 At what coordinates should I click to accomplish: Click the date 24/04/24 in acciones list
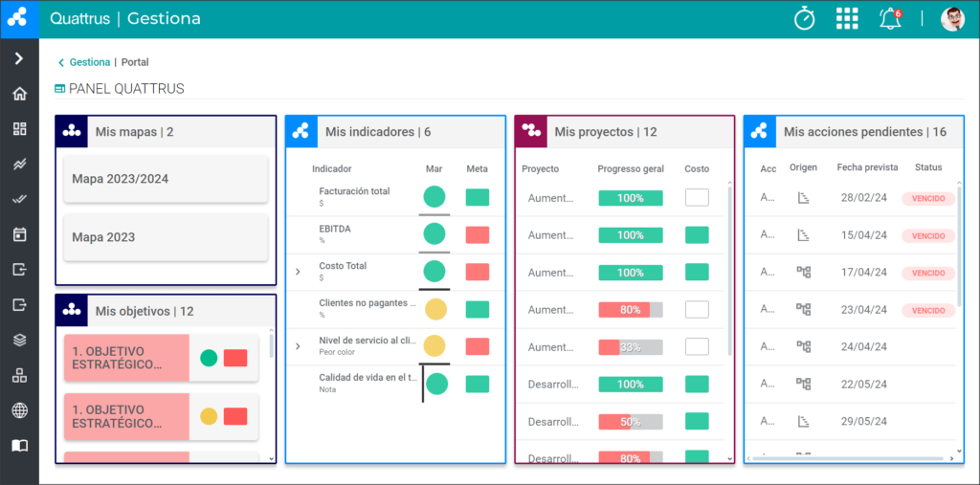(x=864, y=347)
